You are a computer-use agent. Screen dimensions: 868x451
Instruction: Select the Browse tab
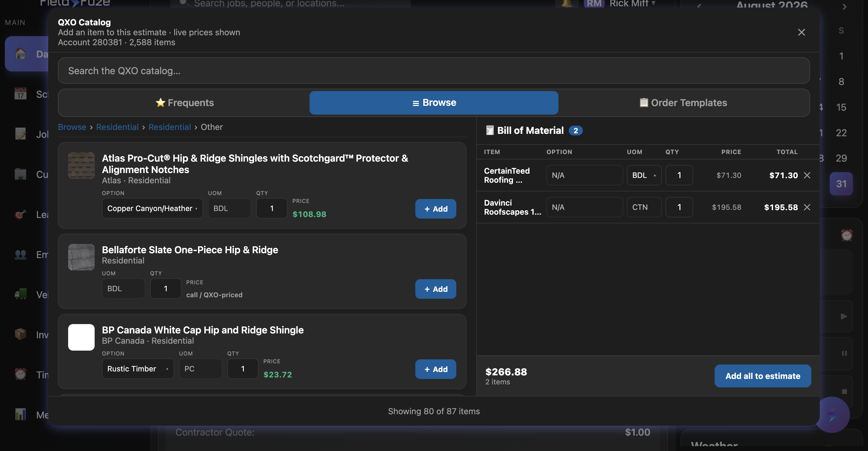click(434, 102)
